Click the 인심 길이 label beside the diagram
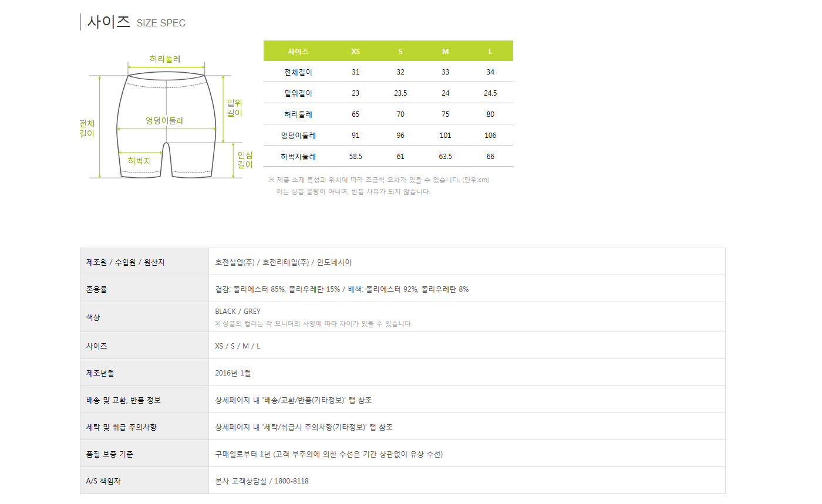The height and width of the screenshot is (504, 822). (x=245, y=160)
